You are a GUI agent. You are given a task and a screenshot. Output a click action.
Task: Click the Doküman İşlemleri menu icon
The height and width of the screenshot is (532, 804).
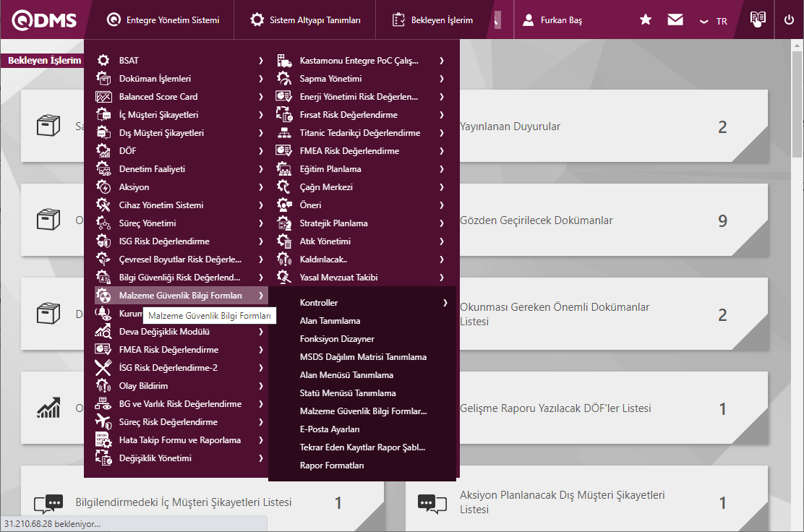[x=103, y=79]
